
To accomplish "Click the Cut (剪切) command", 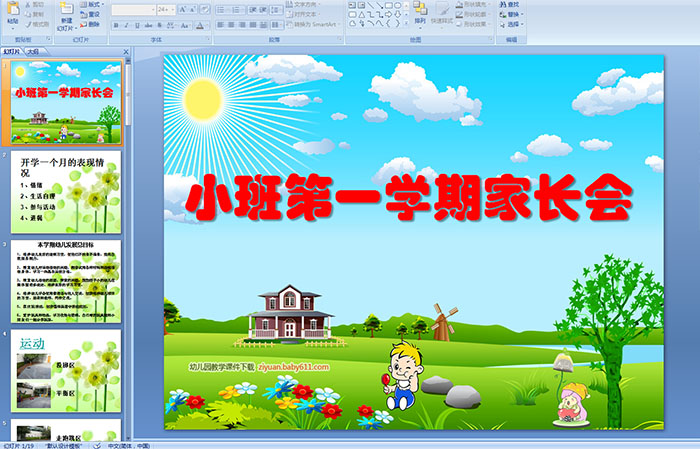I will [34, 4].
